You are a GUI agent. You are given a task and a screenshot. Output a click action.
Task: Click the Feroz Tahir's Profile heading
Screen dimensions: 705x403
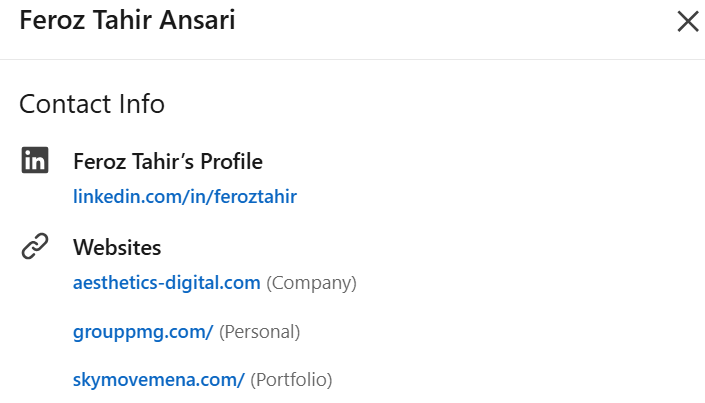[x=168, y=161]
